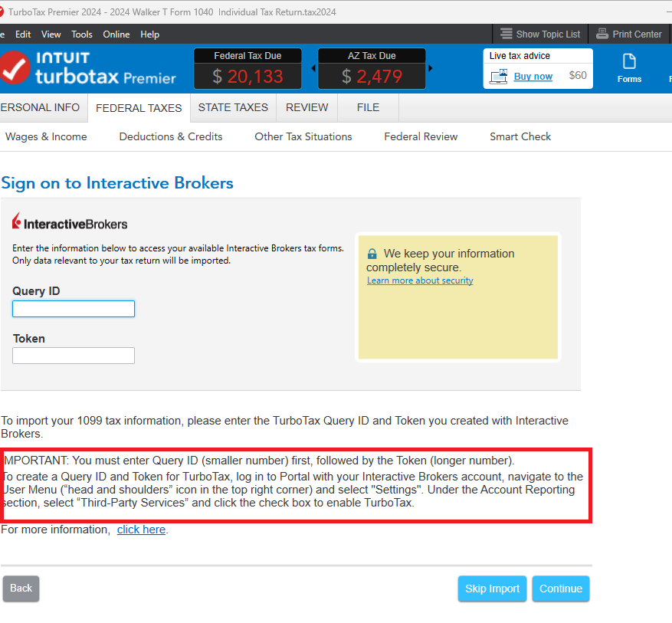Click the Print Center label

(637, 34)
